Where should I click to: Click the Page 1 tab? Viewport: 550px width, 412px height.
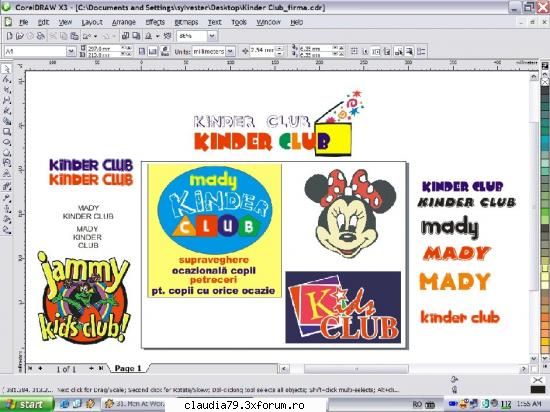[x=128, y=368]
